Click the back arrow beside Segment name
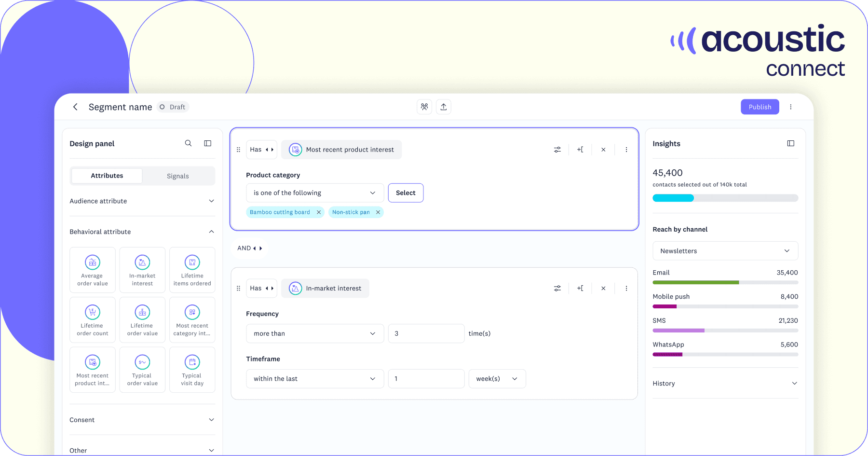The height and width of the screenshot is (456, 868). (x=75, y=107)
